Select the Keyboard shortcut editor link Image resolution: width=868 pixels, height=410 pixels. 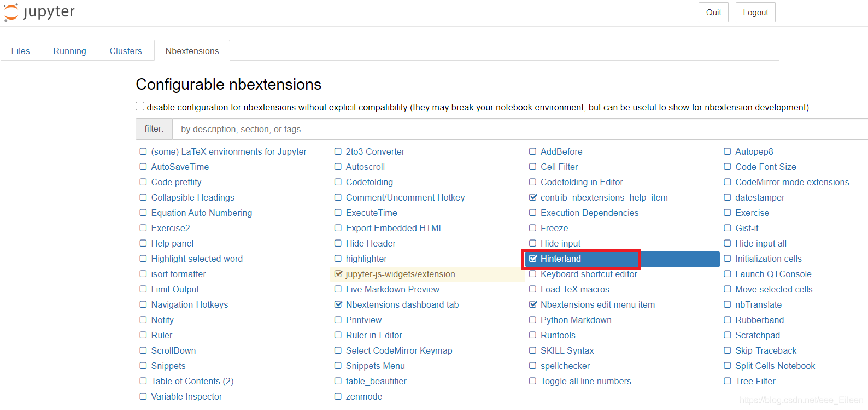pos(589,274)
